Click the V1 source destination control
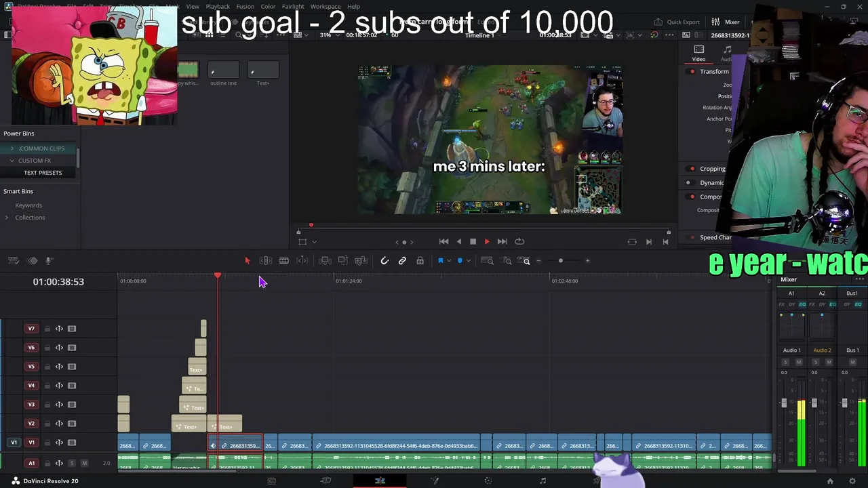The height and width of the screenshot is (488, 868). pyautogui.click(x=14, y=443)
